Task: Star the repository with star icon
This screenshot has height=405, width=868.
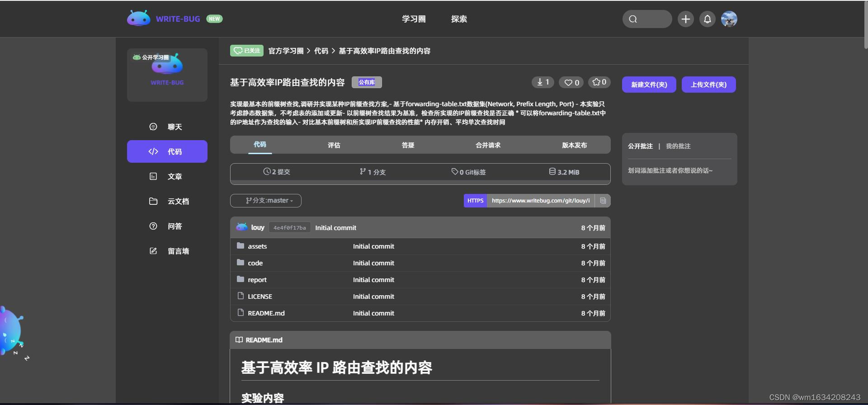Action: point(599,82)
